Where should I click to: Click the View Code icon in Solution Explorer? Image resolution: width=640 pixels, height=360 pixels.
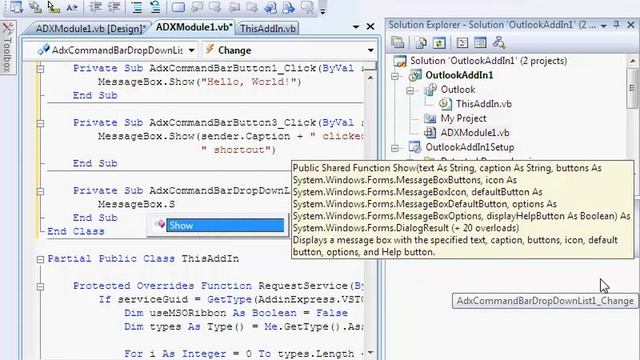pyautogui.click(x=462, y=42)
